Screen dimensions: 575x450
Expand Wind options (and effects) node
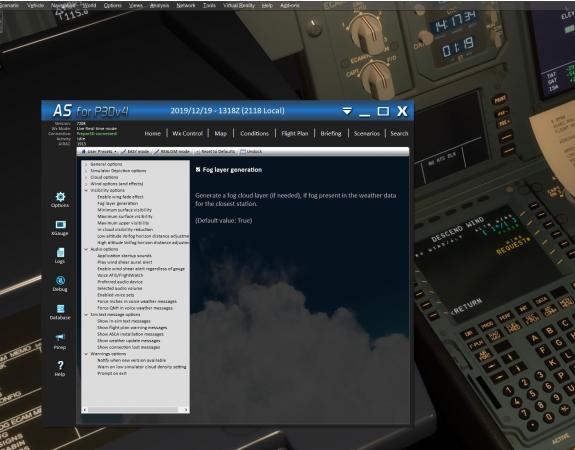[x=86, y=184]
